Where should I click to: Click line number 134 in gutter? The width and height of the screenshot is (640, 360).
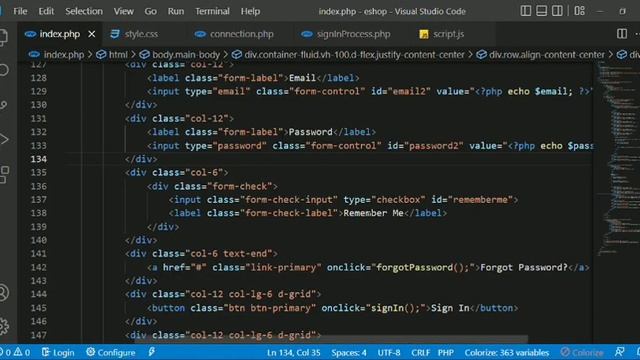tap(39, 159)
